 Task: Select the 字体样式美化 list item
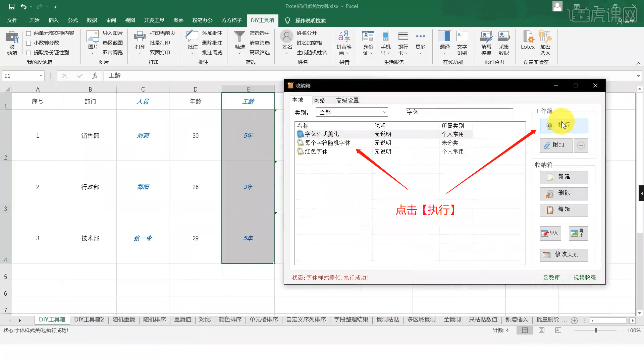(x=384, y=134)
